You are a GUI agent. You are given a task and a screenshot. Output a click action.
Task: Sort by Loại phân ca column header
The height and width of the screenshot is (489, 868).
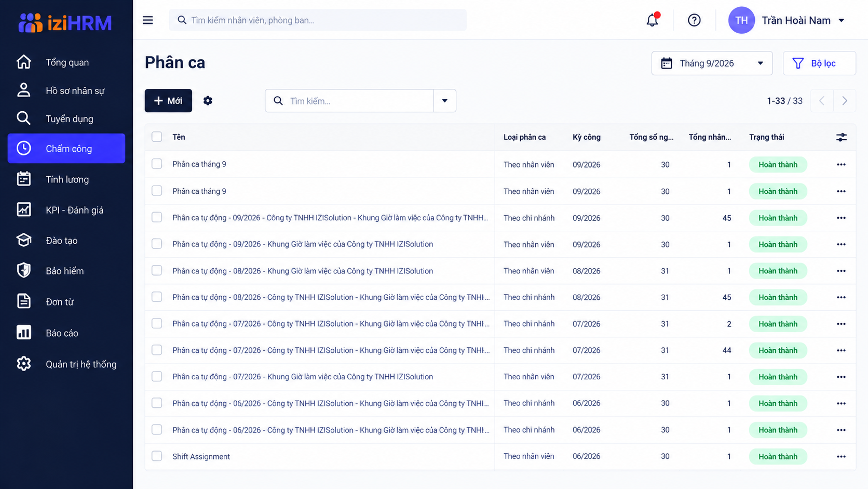(x=524, y=137)
